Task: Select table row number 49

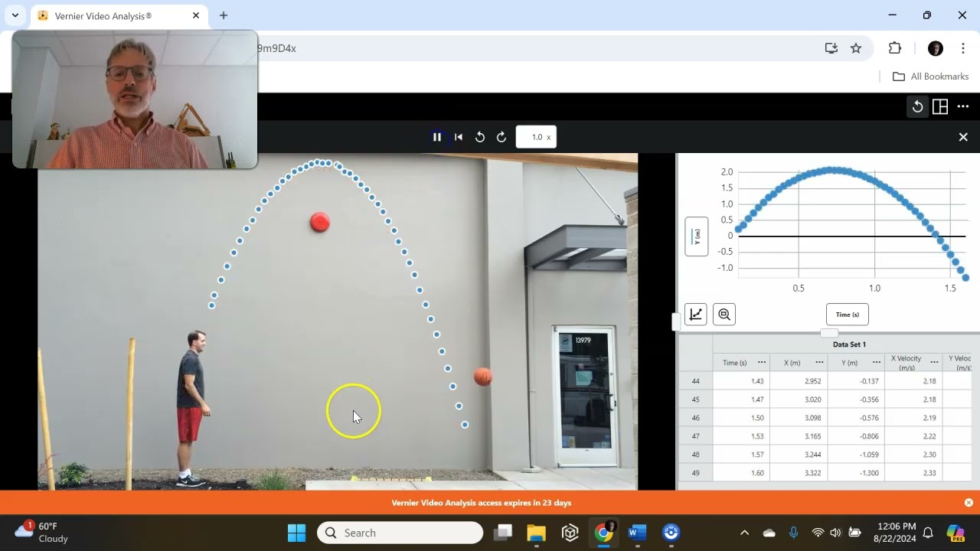Action: point(696,473)
